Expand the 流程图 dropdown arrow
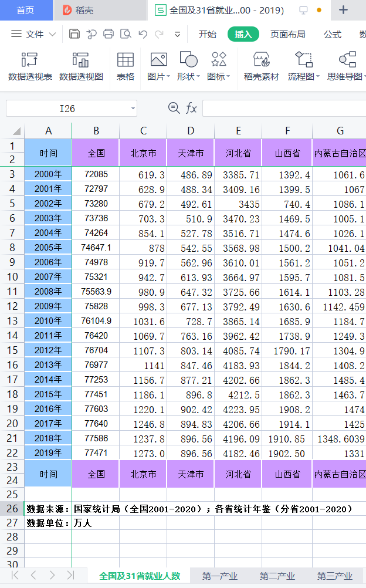This screenshot has width=366, height=588. [318, 76]
